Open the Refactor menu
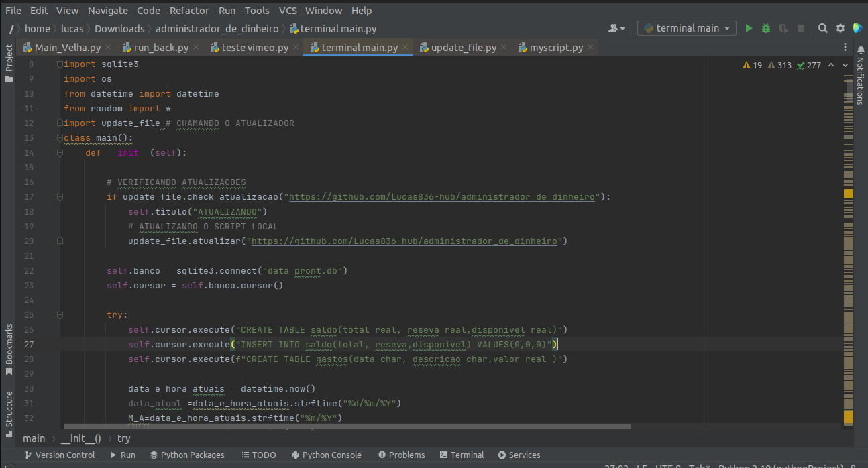The height and width of the screenshot is (468, 868). [189, 10]
